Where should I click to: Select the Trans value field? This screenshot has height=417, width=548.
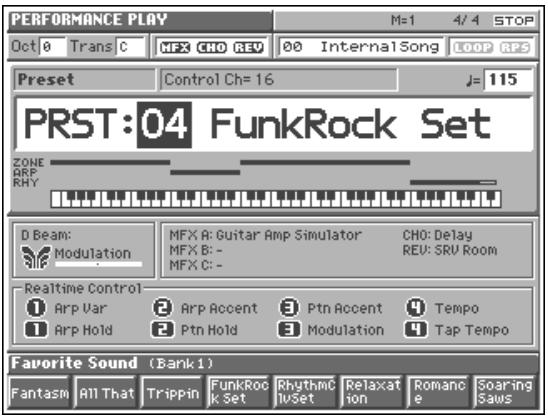point(130,46)
